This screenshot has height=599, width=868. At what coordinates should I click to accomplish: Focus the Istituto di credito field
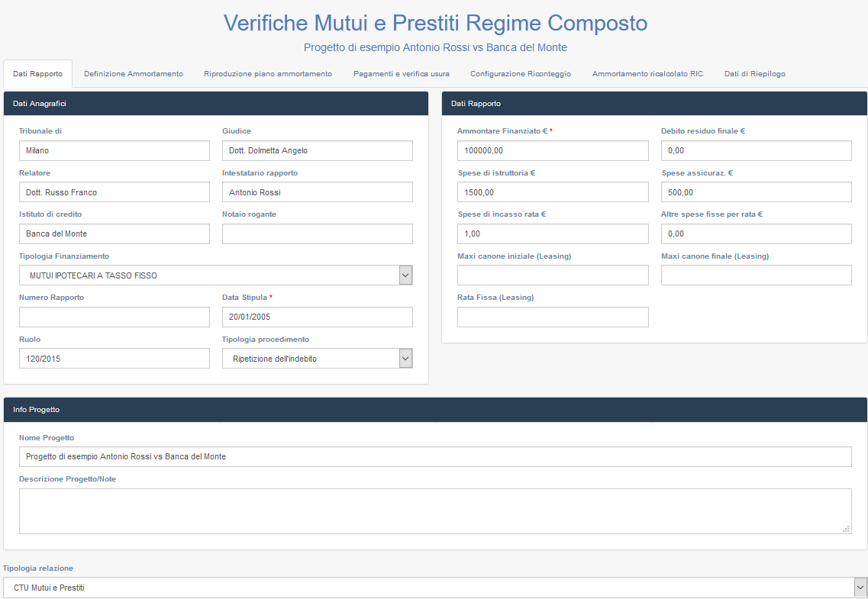tap(115, 233)
